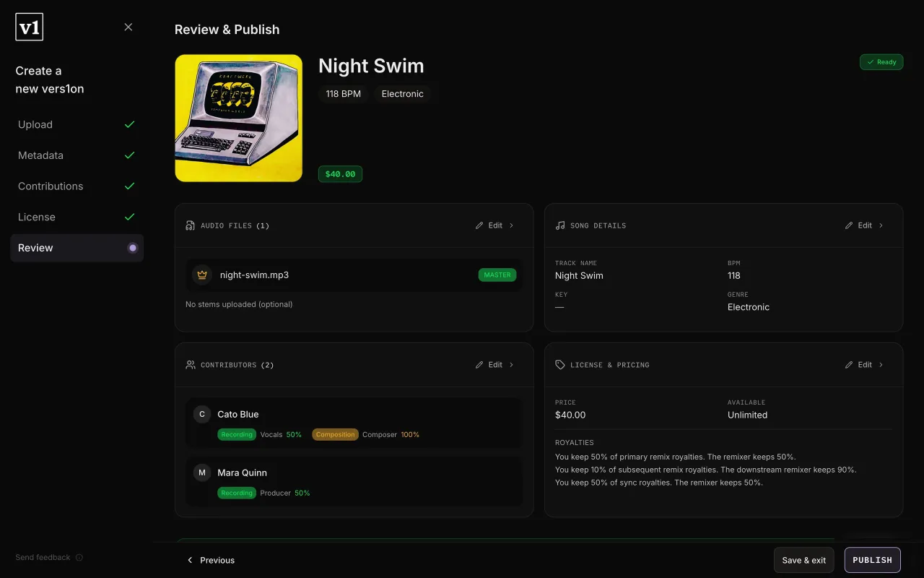Click the Electronic genre chip

click(402, 94)
